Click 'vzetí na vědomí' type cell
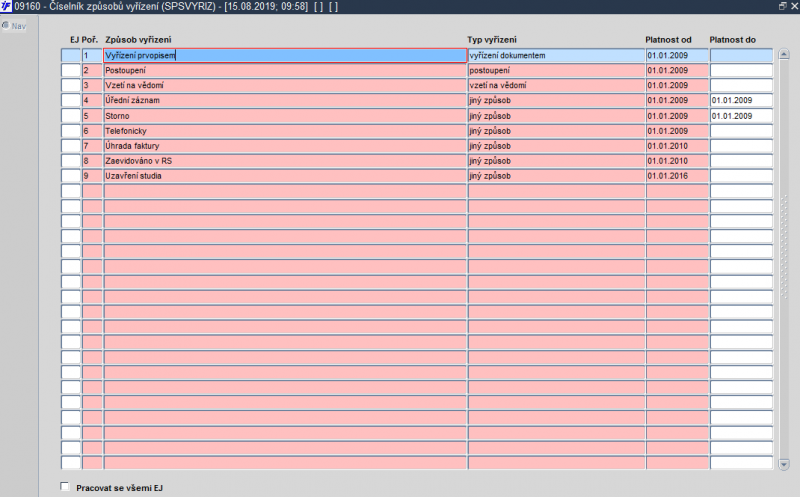The width and height of the screenshot is (800, 497). (557, 85)
